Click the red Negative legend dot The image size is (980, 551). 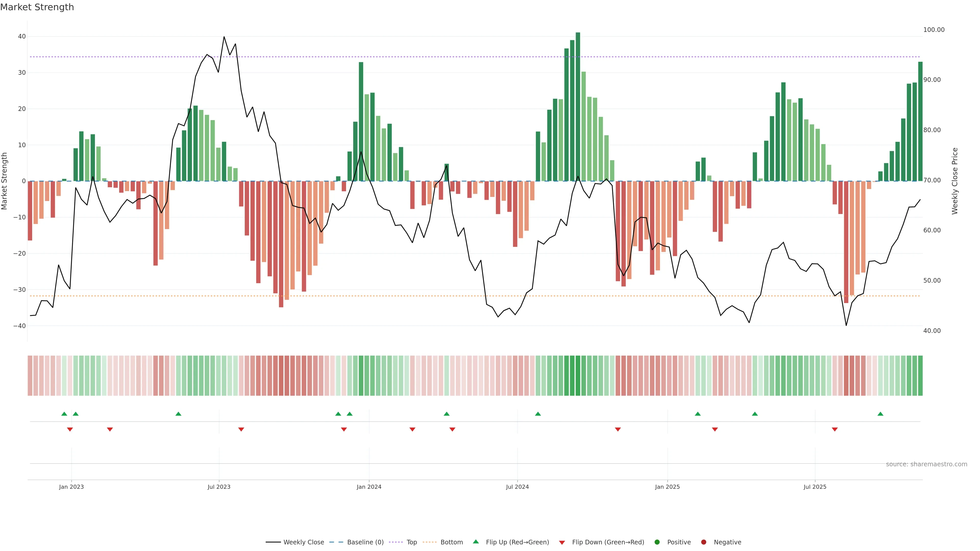coord(703,542)
